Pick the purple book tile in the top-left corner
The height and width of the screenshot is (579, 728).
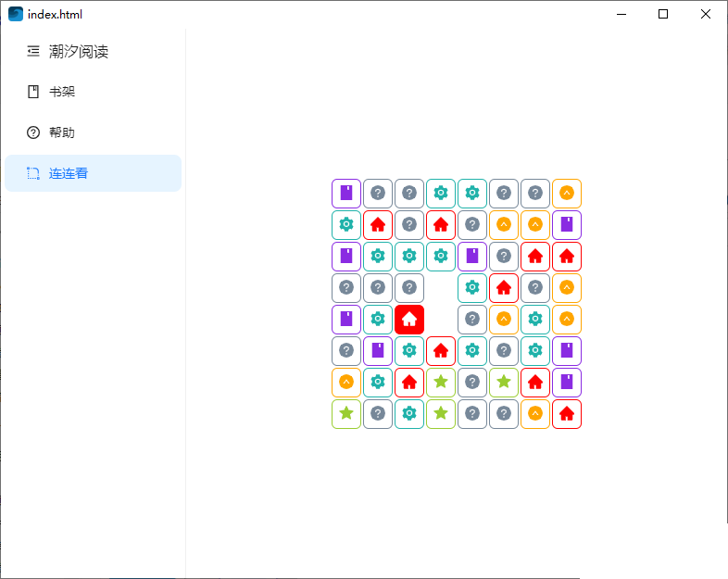tap(346, 194)
